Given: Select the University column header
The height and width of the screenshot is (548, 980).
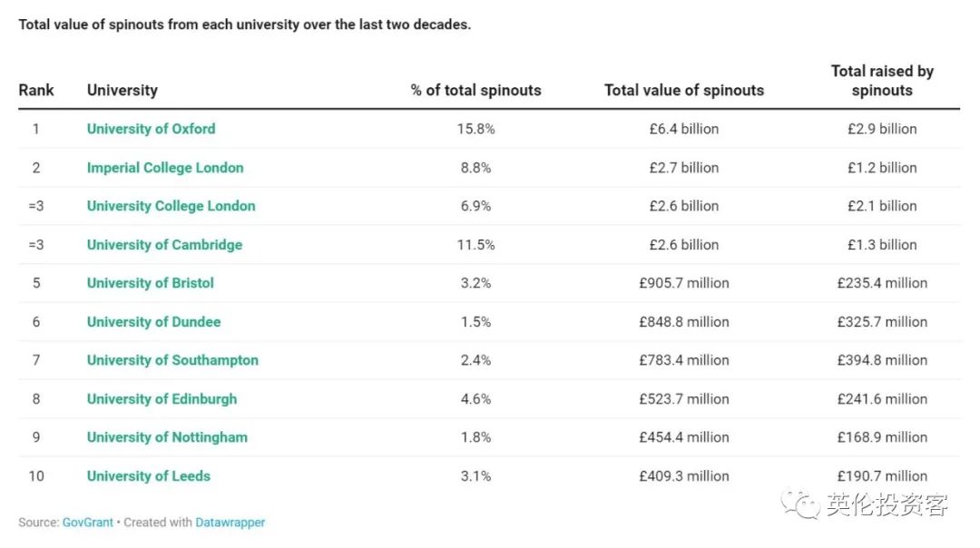Looking at the screenshot, I should [x=122, y=90].
